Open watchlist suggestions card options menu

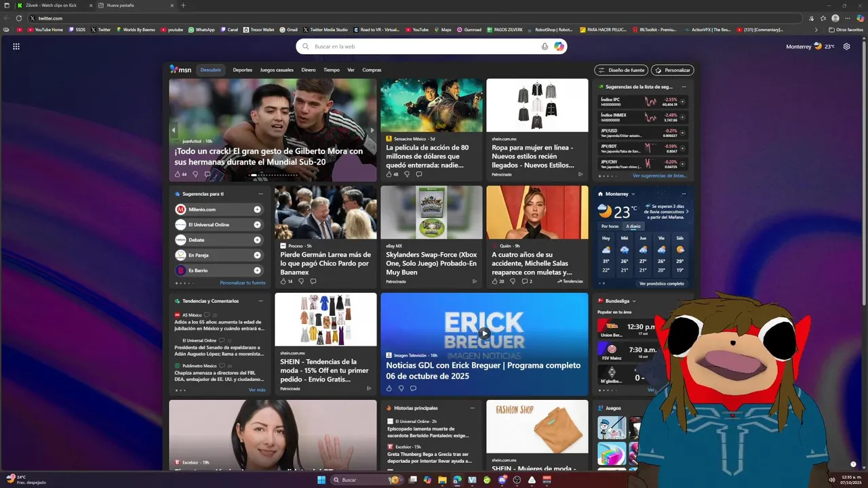point(684,87)
